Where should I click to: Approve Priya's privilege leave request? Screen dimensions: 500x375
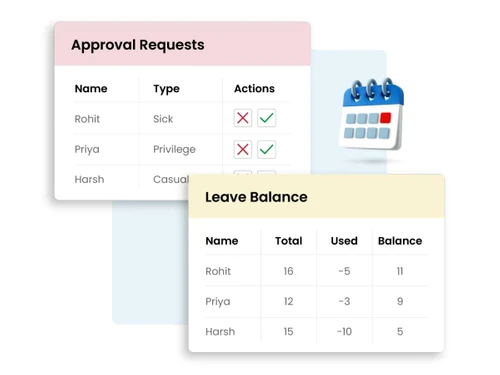click(x=266, y=149)
